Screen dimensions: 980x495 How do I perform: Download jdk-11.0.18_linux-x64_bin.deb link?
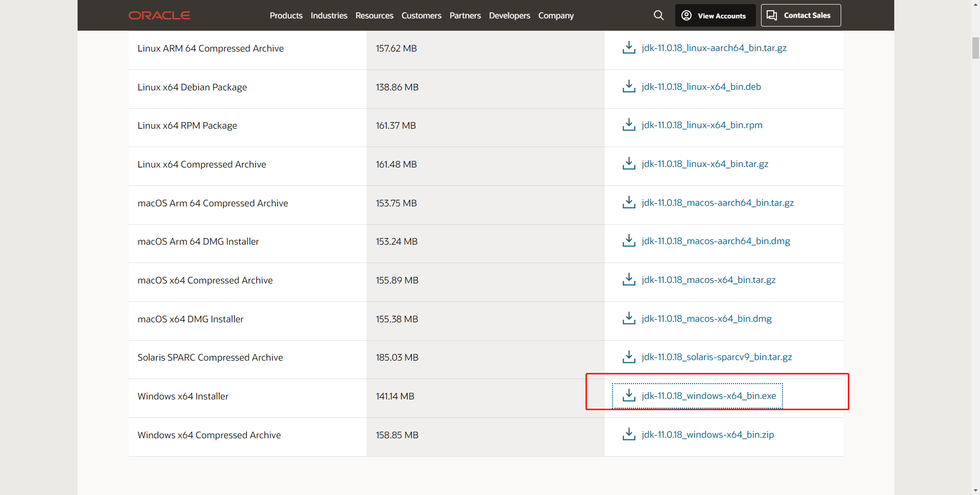(x=701, y=86)
